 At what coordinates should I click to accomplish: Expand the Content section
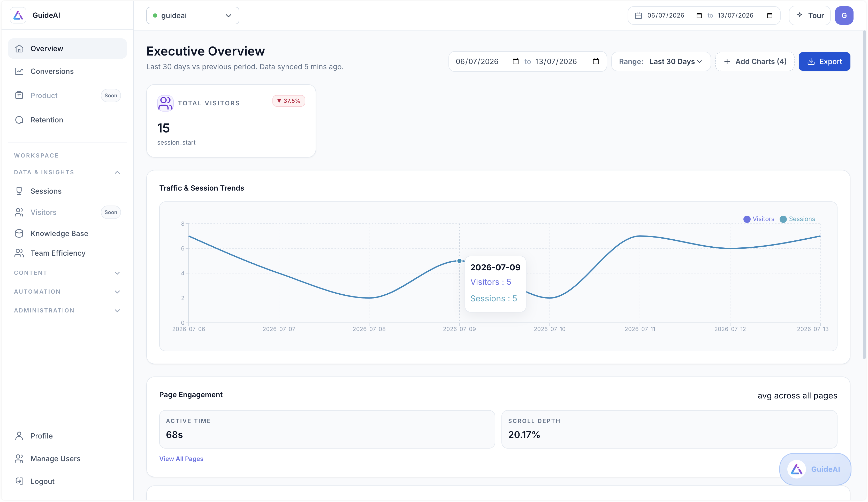pos(67,273)
